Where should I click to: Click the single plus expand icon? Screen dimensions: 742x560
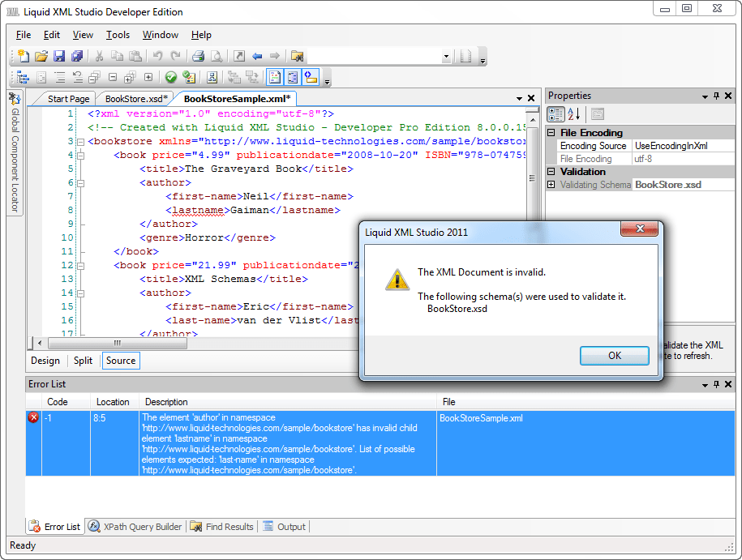click(x=148, y=77)
